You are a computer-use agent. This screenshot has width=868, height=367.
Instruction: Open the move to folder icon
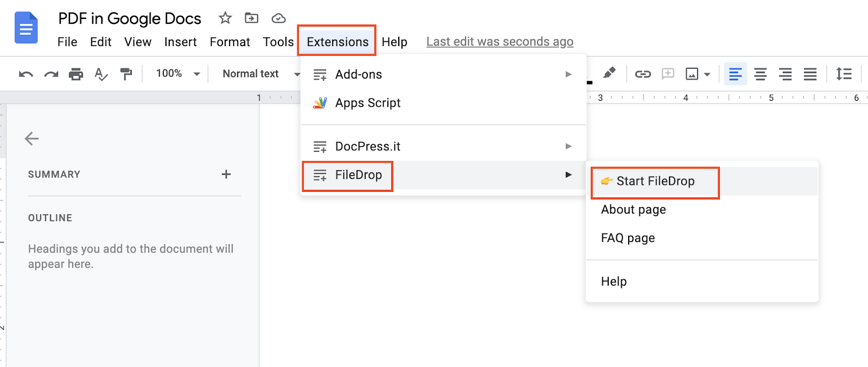point(252,18)
